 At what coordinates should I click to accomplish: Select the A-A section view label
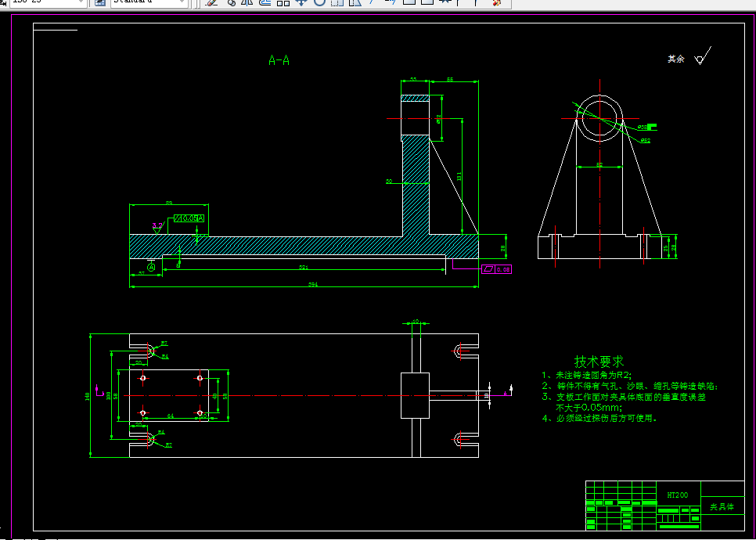click(x=279, y=60)
